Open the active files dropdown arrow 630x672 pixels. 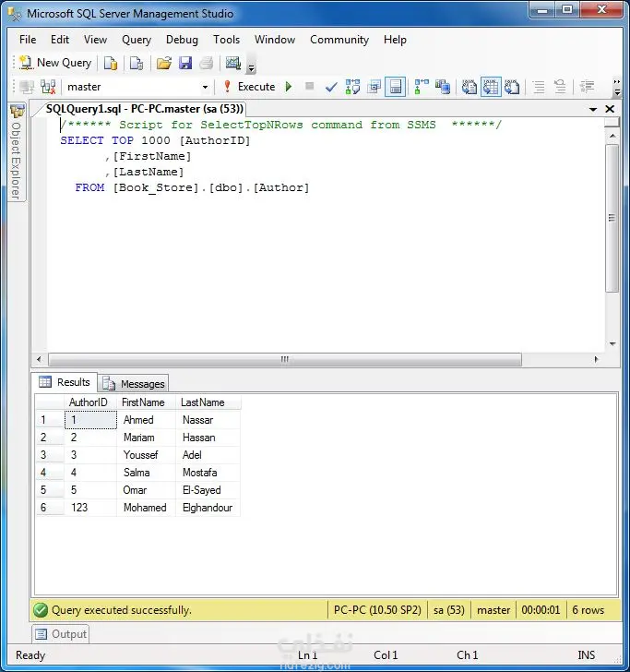pos(593,109)
